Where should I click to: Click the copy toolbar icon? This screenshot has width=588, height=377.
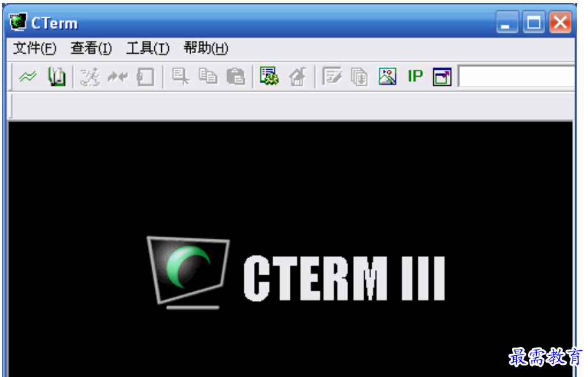pos(208,77)
